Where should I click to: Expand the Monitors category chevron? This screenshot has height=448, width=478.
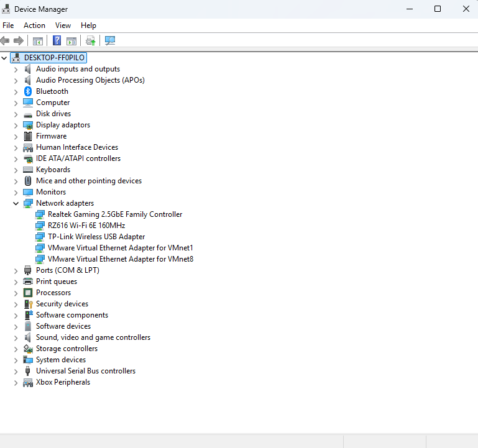[16, 192]
